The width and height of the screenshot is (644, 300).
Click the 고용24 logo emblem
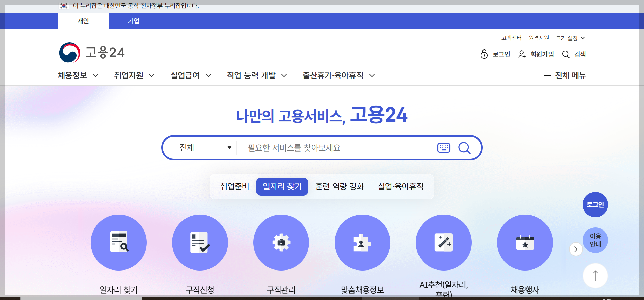tap(69, 53)
